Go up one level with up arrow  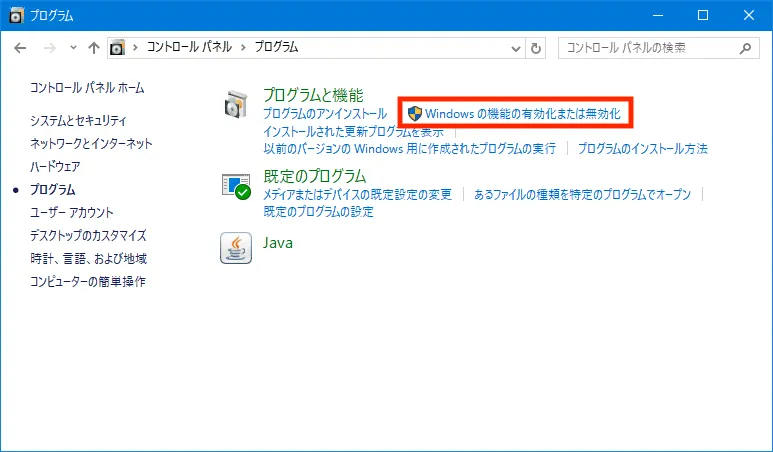94,48
